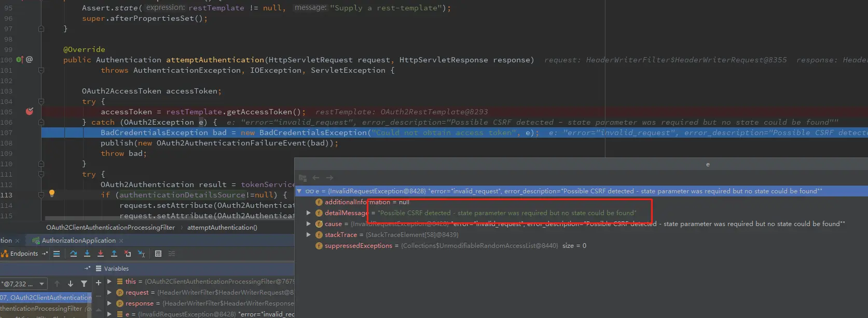Click attemptAuthentication() breadcrumb

tap(222, 228)
